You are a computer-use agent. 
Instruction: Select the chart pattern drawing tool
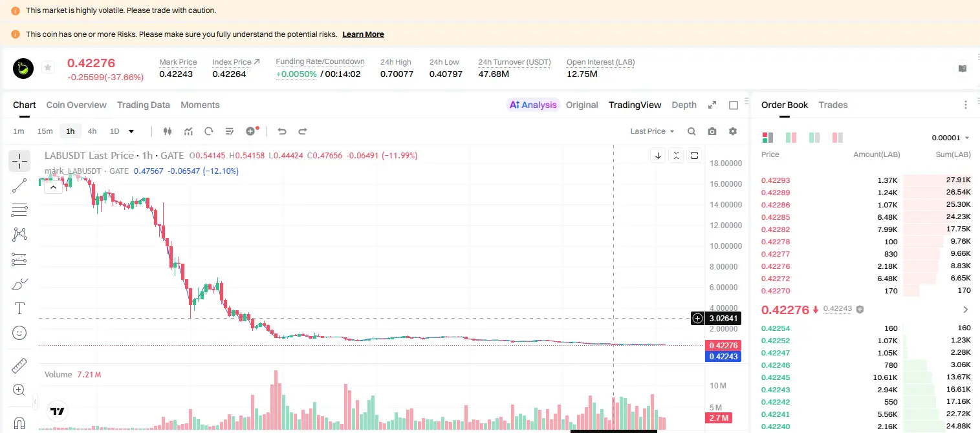(x=19, y=234)
